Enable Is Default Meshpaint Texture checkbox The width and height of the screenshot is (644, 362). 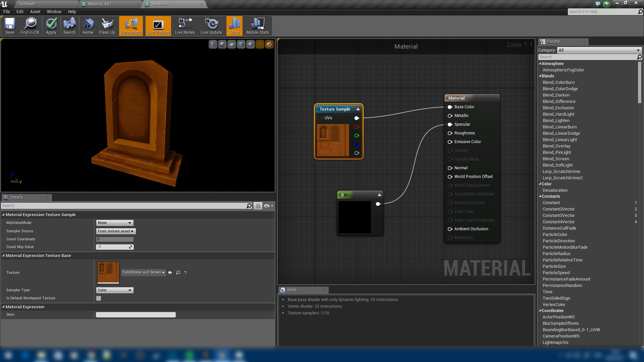click(x=99, y=298)
